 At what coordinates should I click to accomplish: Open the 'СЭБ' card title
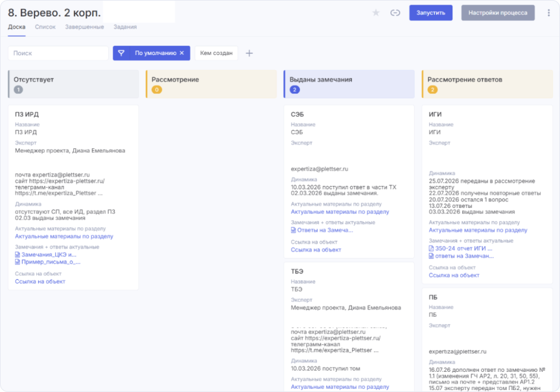(x=297, y=114)
